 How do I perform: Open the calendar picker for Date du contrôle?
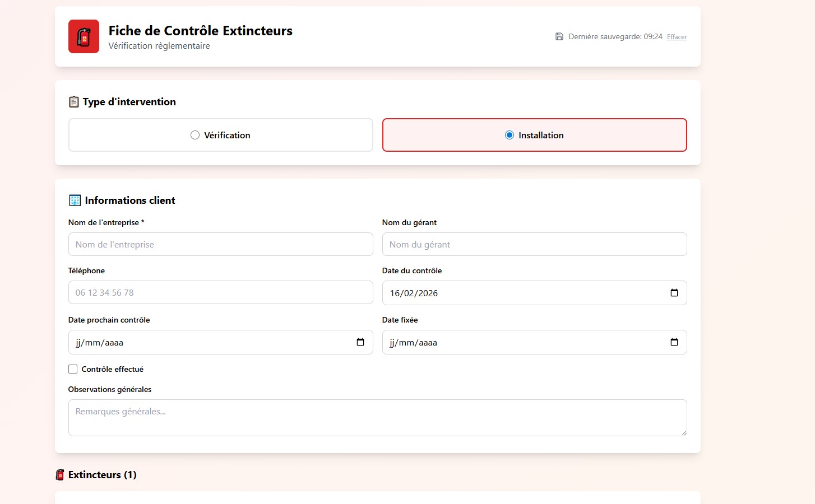point(673,292)
